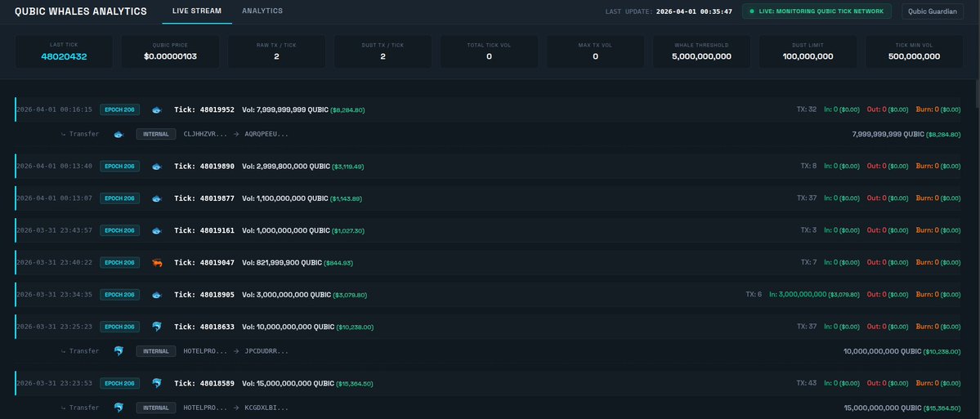Click recipient address KCGDXLBI...
This screenshot has height=419, width=980.
tap(266, 408)
